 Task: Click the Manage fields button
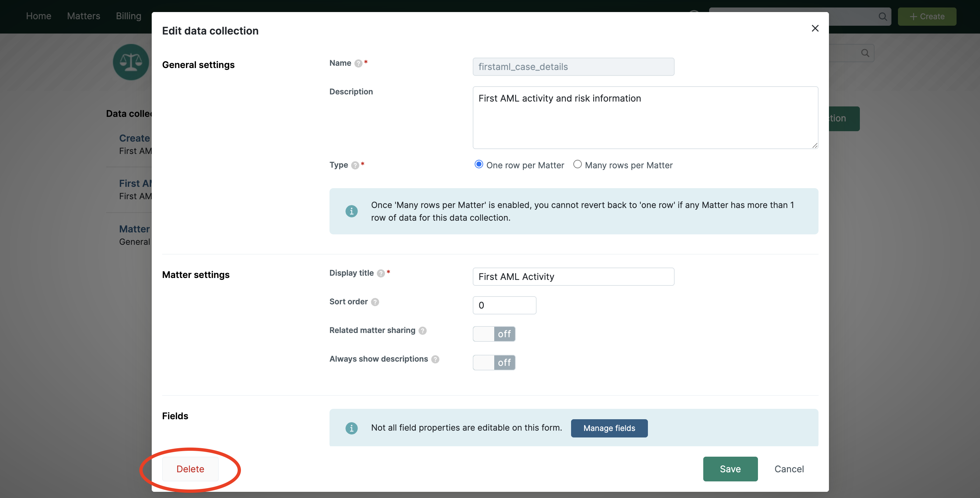(609, 428)
